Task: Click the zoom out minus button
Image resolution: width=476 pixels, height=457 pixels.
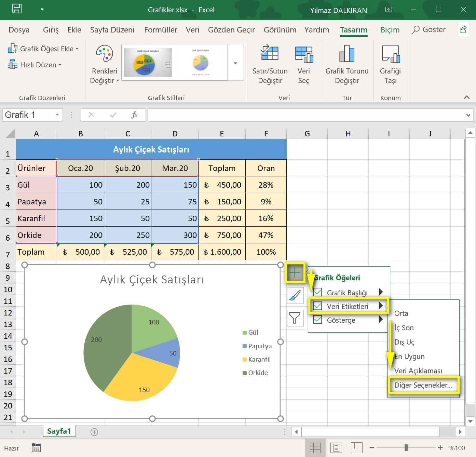Action: pyautogui.click(x=372, y=447)
